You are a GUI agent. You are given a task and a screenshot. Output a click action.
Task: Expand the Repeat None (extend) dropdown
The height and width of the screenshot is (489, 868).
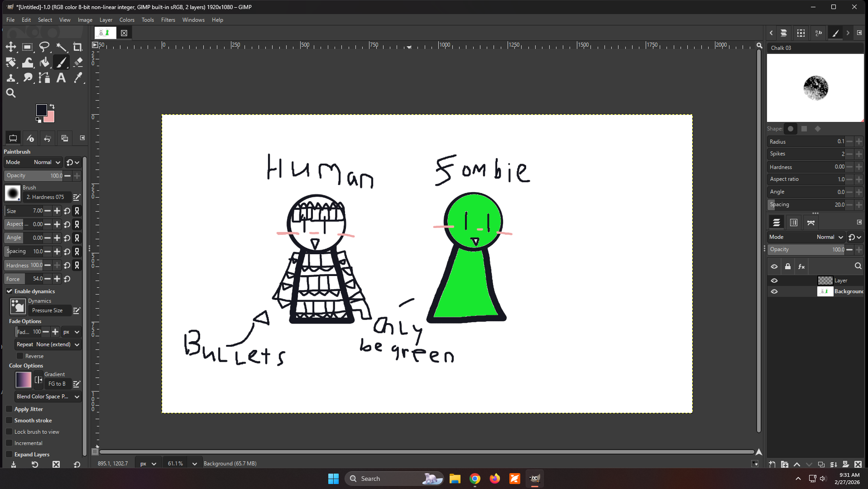click(48, 344)
